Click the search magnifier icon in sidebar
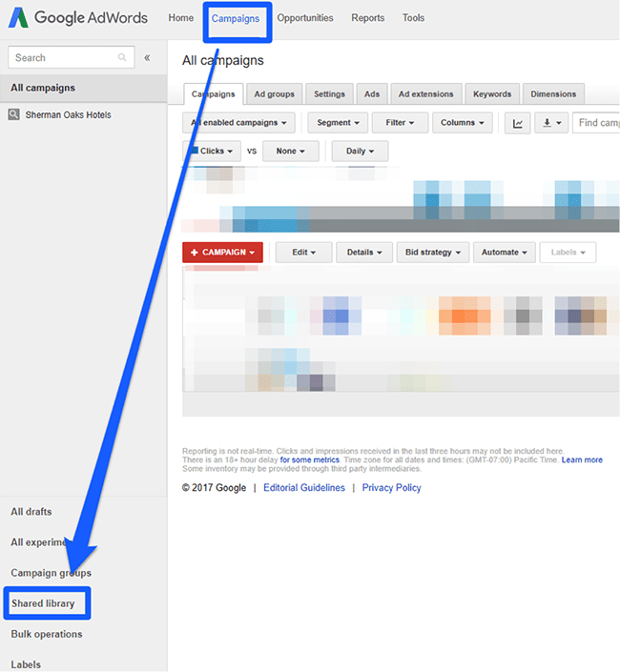Screen dimensions: 620x672 pos(122,57)
